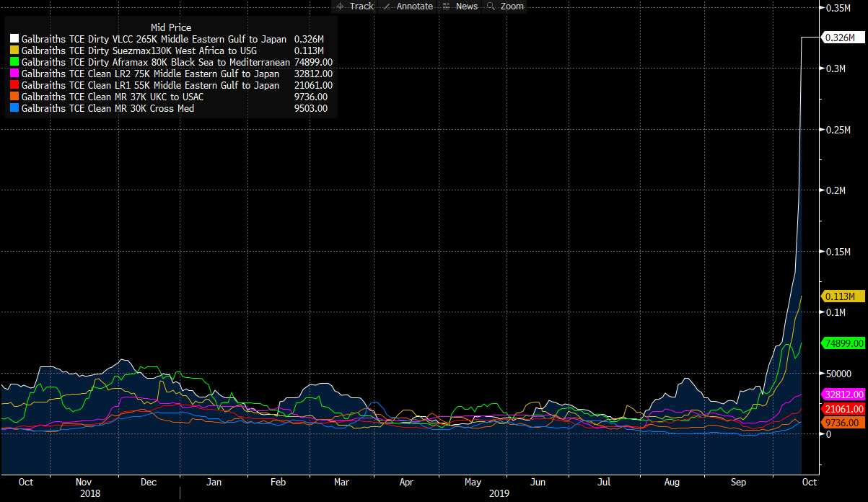Click the Jul label on the time axis
Screen dimensions: 868x502
(x=604, y=482)
